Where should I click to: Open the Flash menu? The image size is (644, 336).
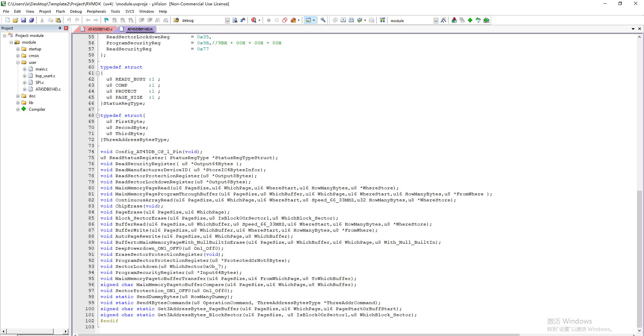[x=60, y=11]
